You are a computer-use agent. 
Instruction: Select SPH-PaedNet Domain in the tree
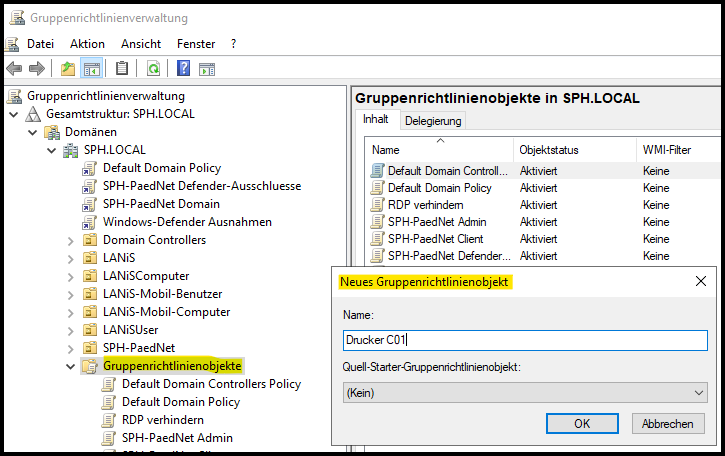click(x=161, y=204)
